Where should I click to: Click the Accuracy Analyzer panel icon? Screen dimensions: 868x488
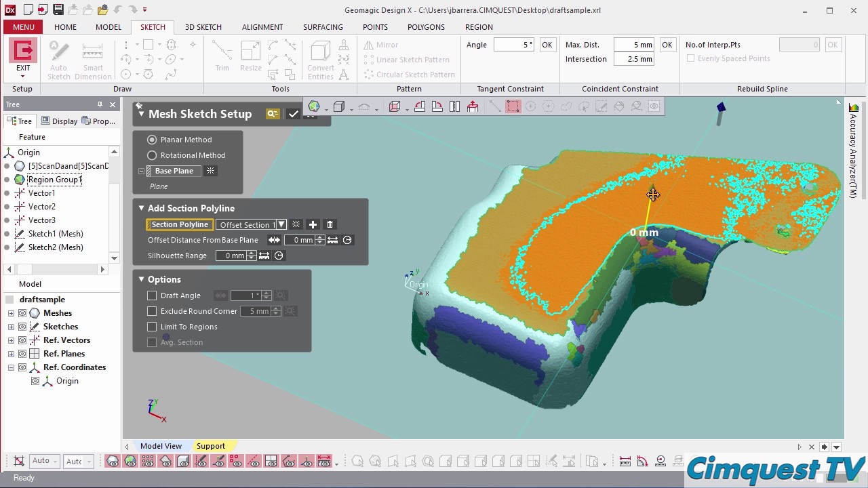[x=853, y=108]
